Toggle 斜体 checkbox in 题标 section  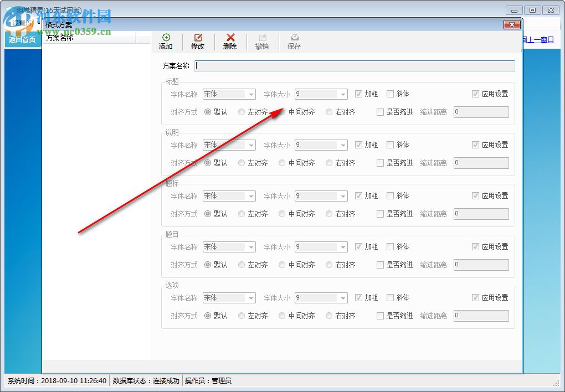pyautogui.click(x=390, y=195)
